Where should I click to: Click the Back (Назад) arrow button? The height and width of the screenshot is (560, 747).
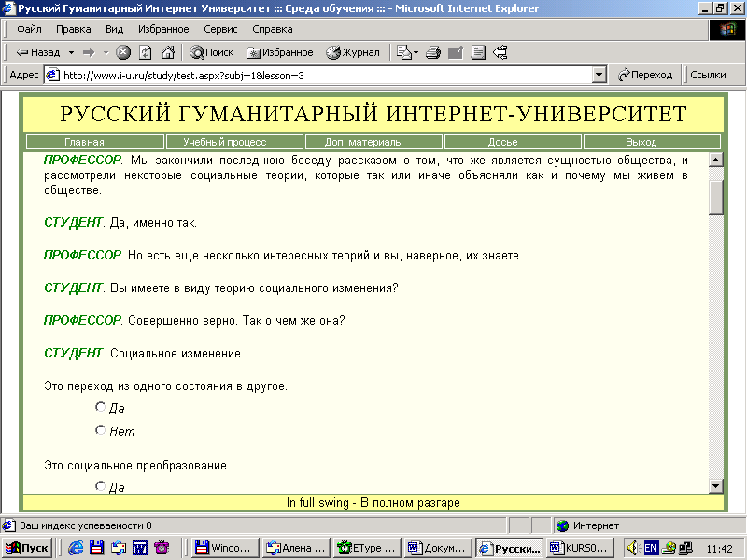(38, 52)
